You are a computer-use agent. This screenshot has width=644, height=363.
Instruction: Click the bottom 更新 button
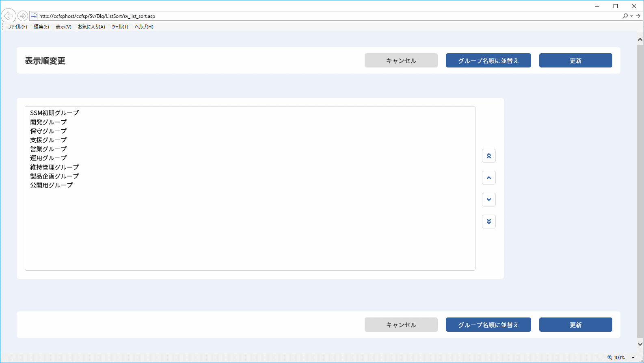[576, 325]
